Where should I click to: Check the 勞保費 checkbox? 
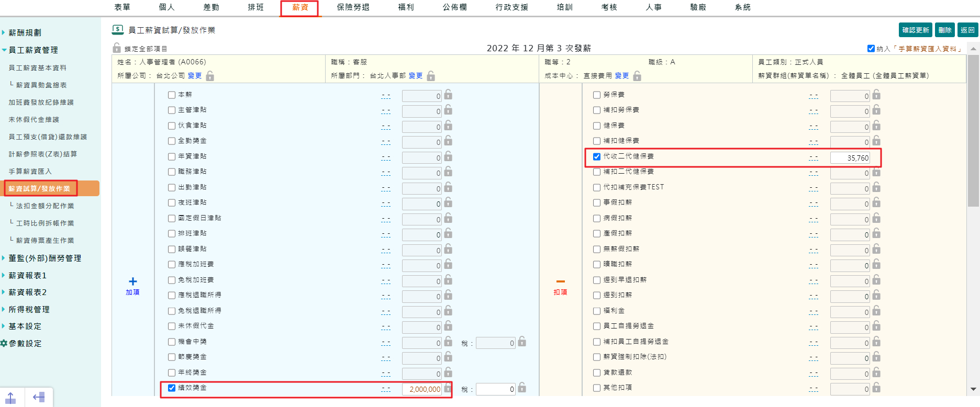click(597, 95)
